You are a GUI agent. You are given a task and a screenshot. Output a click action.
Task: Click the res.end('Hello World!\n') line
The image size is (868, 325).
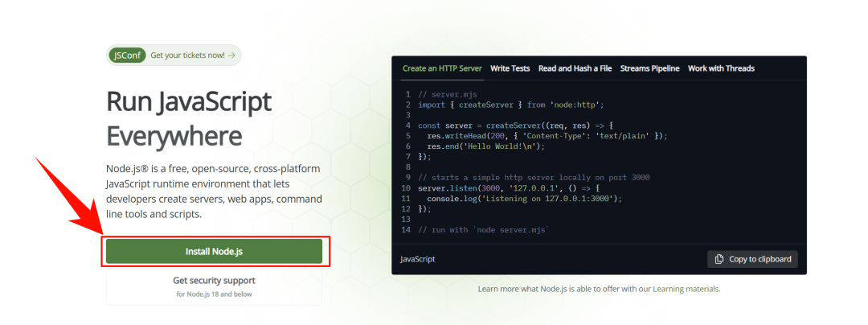(x=486, y=146)
